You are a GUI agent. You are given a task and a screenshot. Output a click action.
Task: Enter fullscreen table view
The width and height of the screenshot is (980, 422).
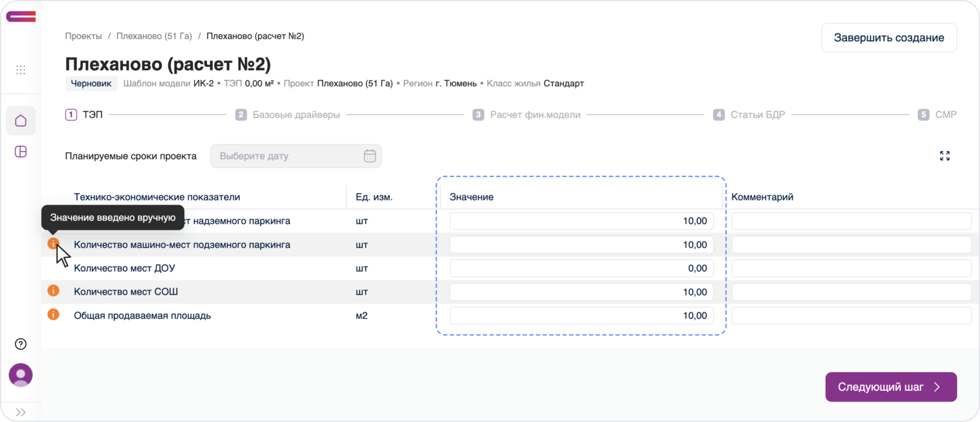pos(944,156)
